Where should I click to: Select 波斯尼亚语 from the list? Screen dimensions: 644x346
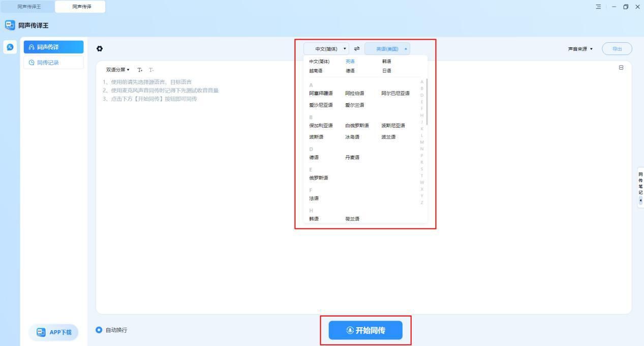[x=393, y=125]
